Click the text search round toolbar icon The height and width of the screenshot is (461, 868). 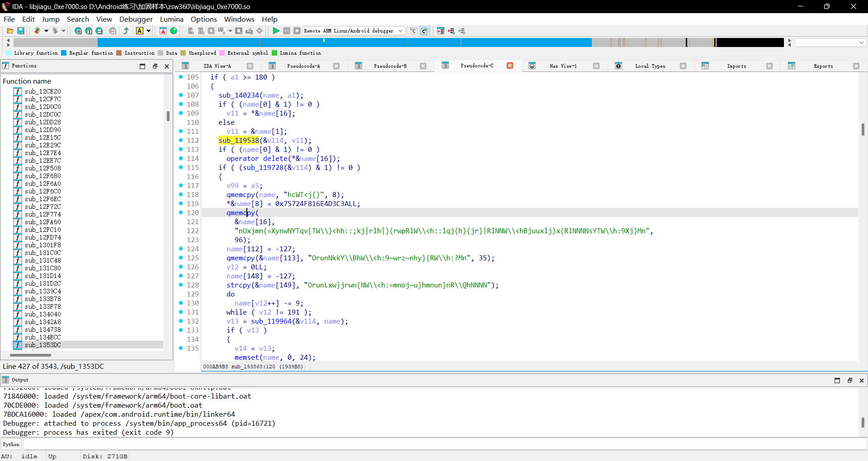[89, 31]
